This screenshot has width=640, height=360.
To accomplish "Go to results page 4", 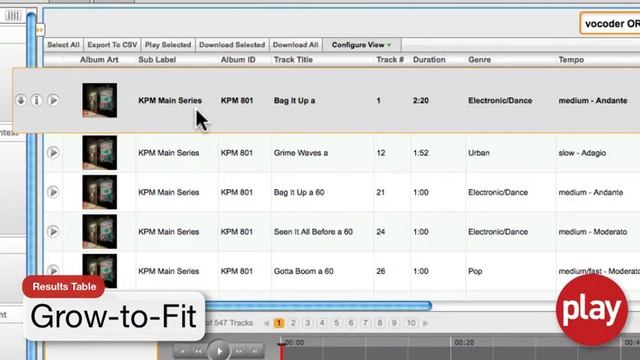I will click(322, 323).
